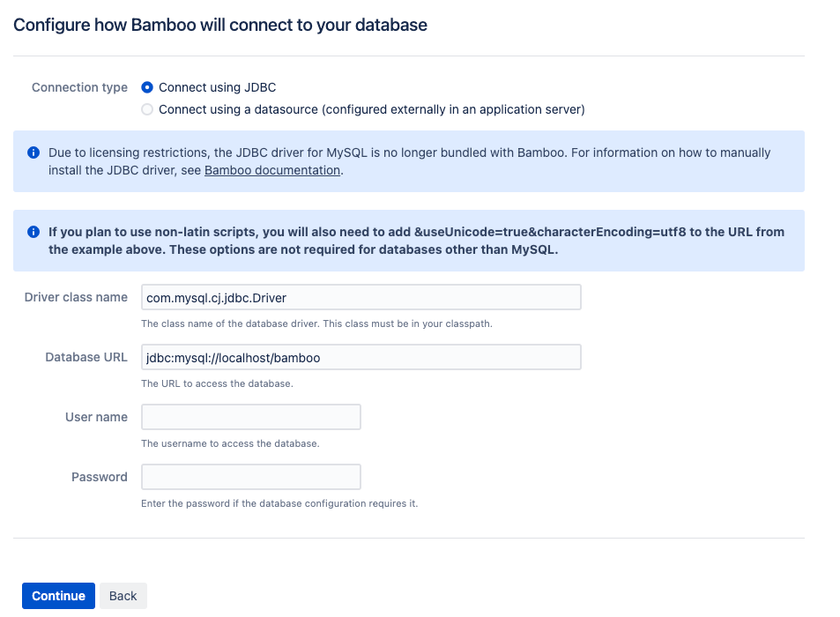Select the Connect using JDBC radio button
The image size is (840, 617).
(x=147, y=87)
